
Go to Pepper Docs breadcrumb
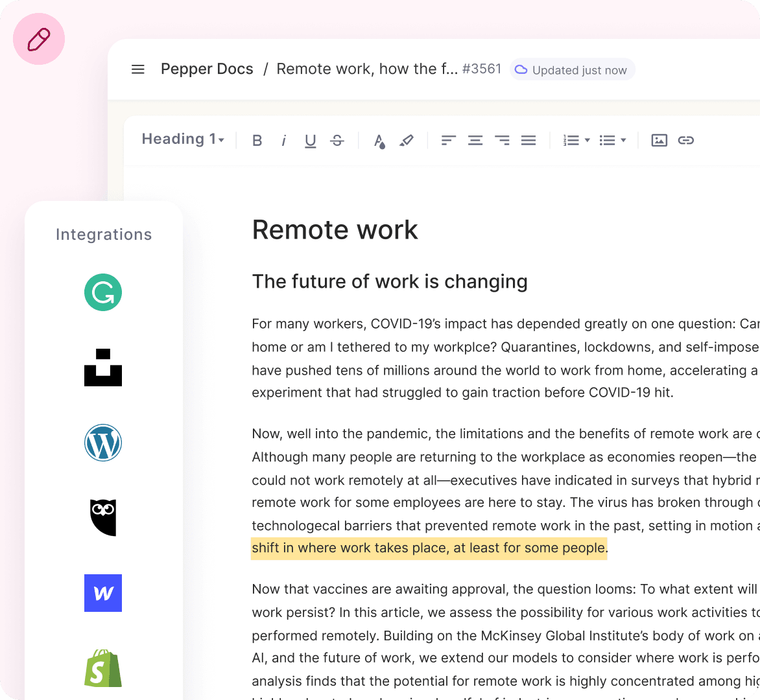pos(207,69)
